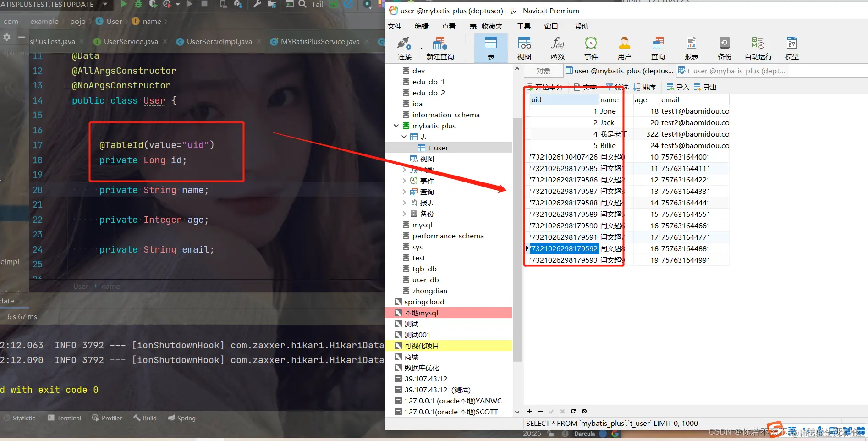Open the 函数 functions toolbar icon
Viewport: 868px width, 441px height.
click(558, 48)
